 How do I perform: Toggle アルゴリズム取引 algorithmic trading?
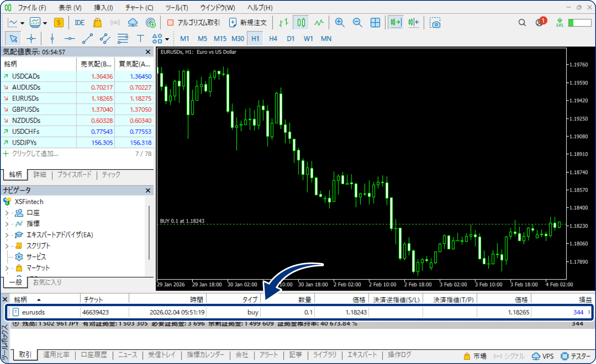(193, 23)
